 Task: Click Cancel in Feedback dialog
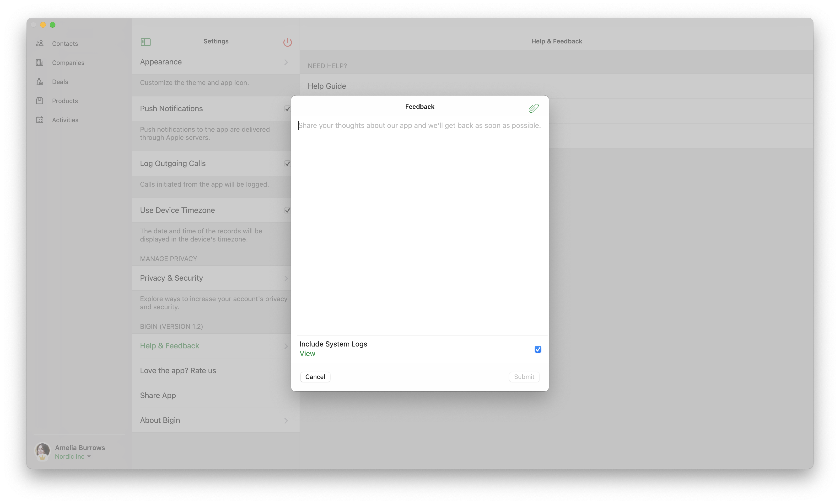point(315,377)
